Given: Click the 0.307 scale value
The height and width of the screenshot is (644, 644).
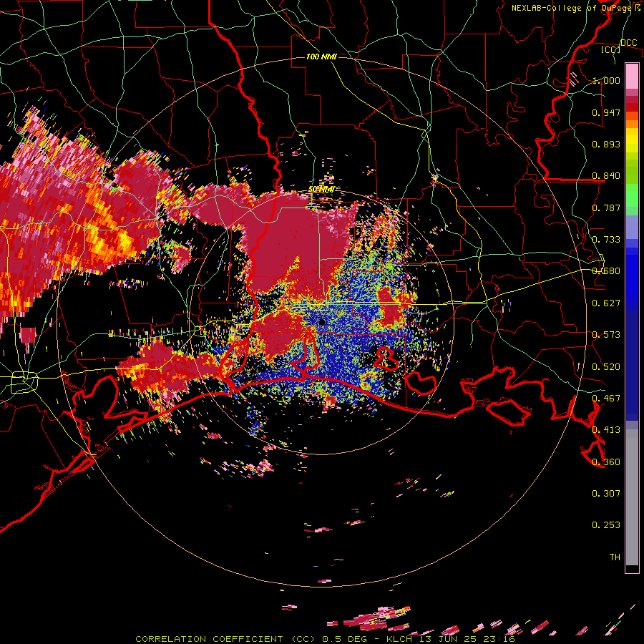Looking at the screenshot, I should [x=606, y=494].
